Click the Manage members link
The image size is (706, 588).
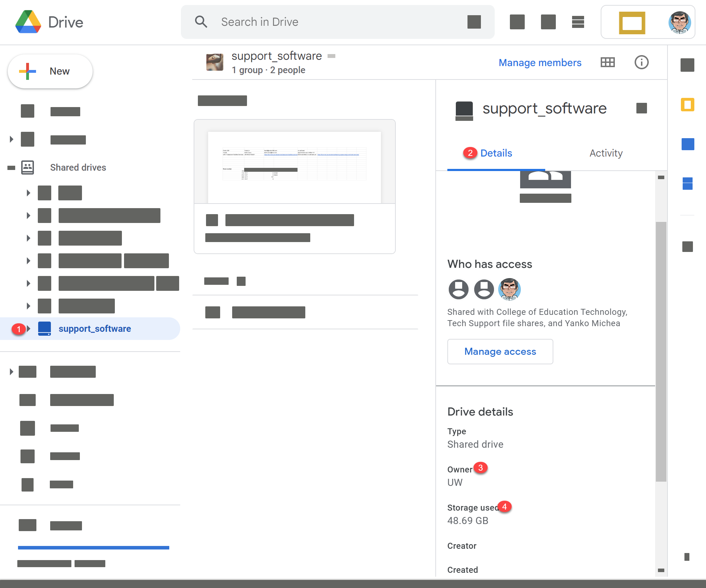540,63
